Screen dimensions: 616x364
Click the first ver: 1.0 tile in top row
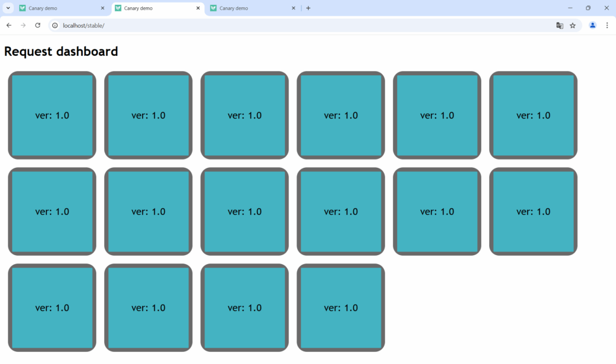[52, 115]
